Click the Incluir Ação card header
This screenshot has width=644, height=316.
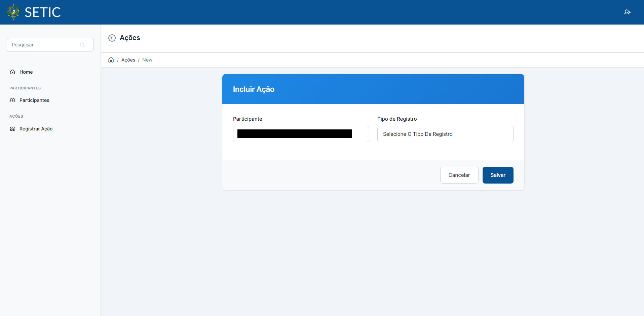[x=373, y=89]
